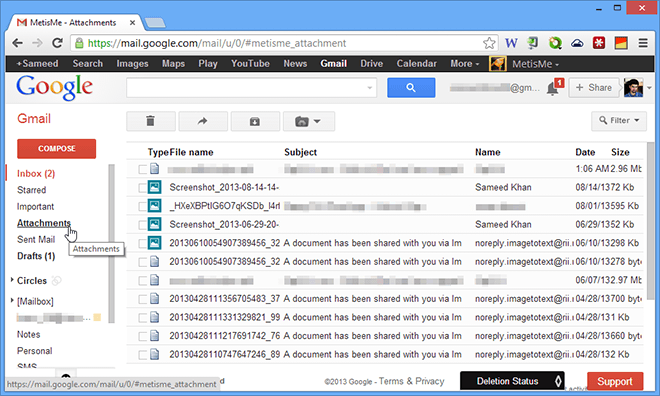This screenshot has width=660, height=396.
Task: Tick checkbox of the 298 Kb image attachment
Action: (143, 243)
